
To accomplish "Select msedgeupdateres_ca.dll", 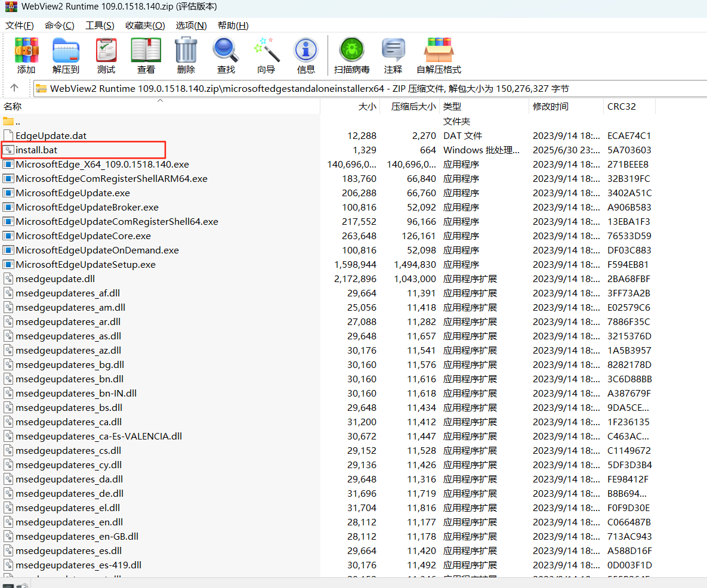I will [x=69, y=422].
